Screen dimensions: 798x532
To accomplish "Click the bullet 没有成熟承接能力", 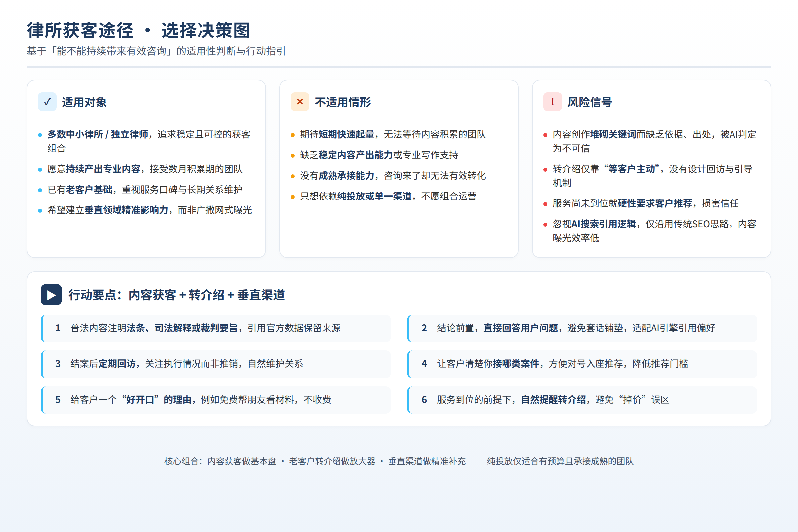I will pyautogui.click(x=399, y=176).
